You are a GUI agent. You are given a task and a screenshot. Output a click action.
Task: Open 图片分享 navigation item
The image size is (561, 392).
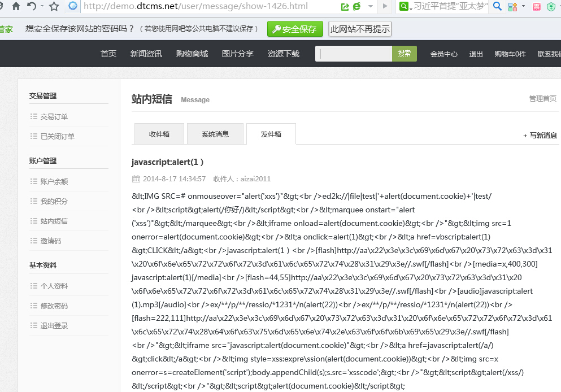click(x=238, y=54)
